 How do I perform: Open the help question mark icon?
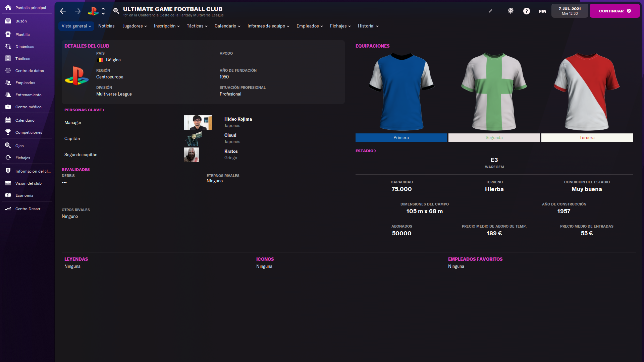click(527, 11)
